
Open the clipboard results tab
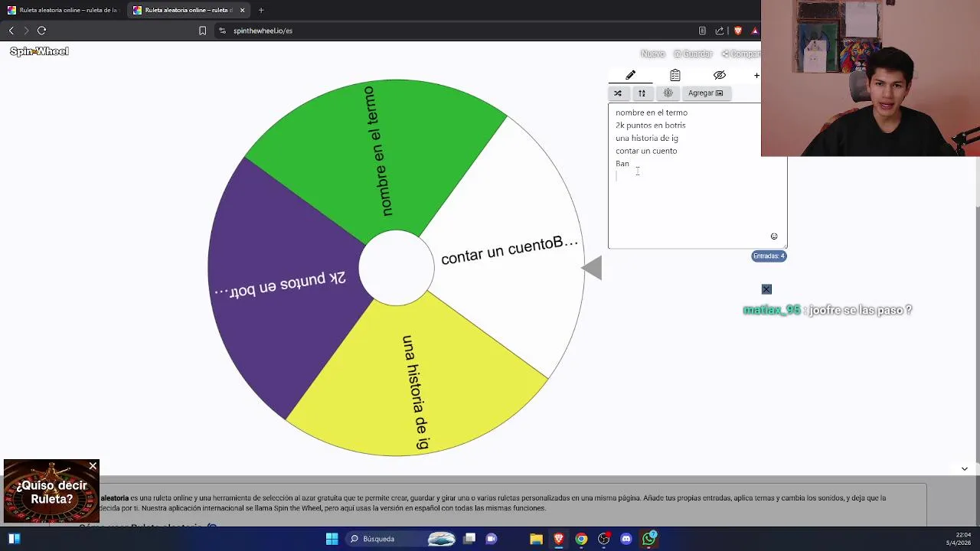(675, 75)
